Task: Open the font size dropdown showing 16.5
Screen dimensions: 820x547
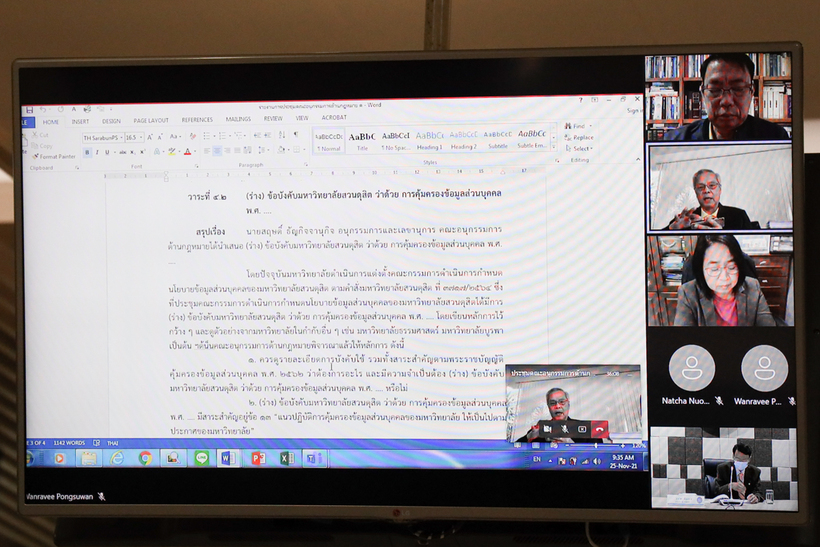Action: (x=141, y=137)
